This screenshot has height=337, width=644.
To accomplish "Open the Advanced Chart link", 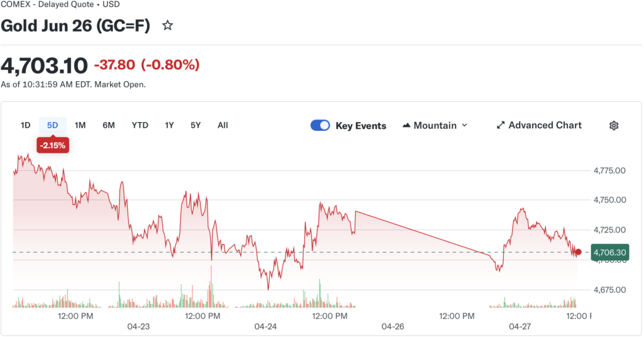I will click(x=545, y=125).
